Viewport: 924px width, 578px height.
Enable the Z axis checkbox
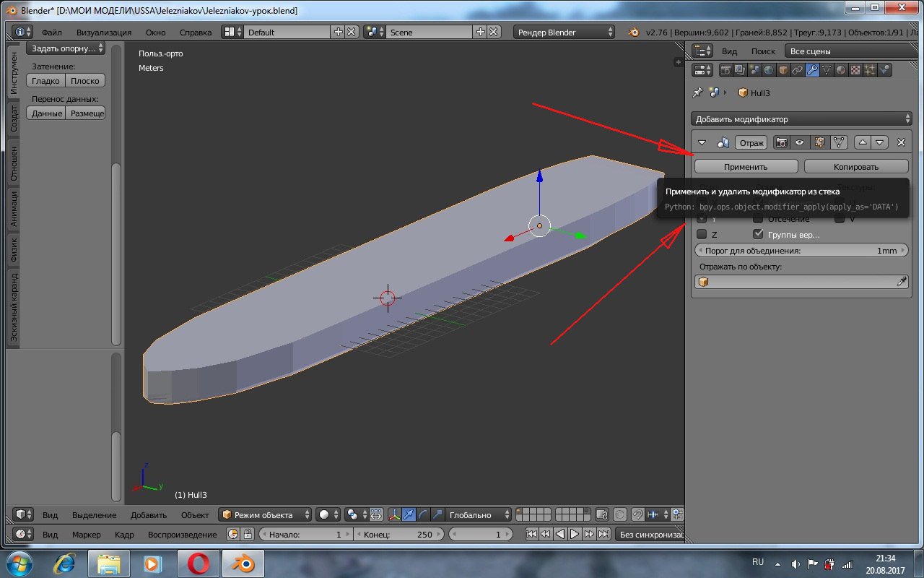pyautogui.click(x=702, y=234)
